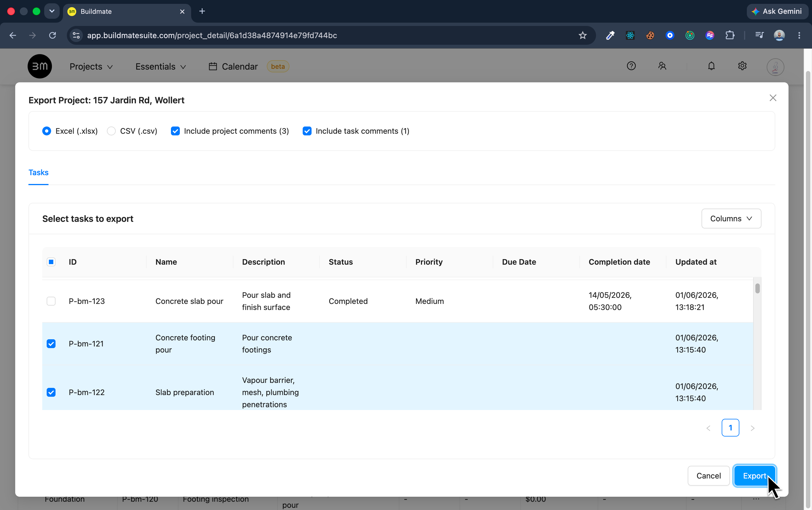Open the Essentials menu dropdown
812x510 pixels.
(x=160, y=67)
